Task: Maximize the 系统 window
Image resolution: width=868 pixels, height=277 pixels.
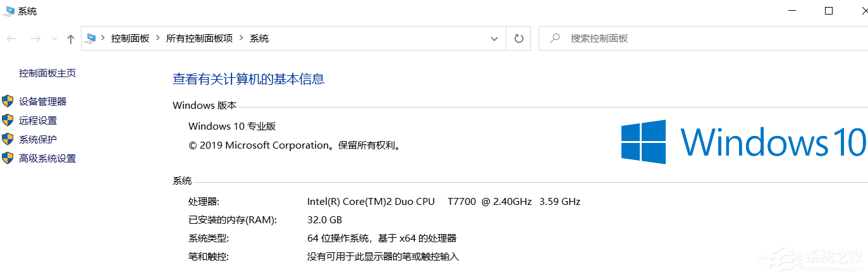Action: (x=829, y=11)
